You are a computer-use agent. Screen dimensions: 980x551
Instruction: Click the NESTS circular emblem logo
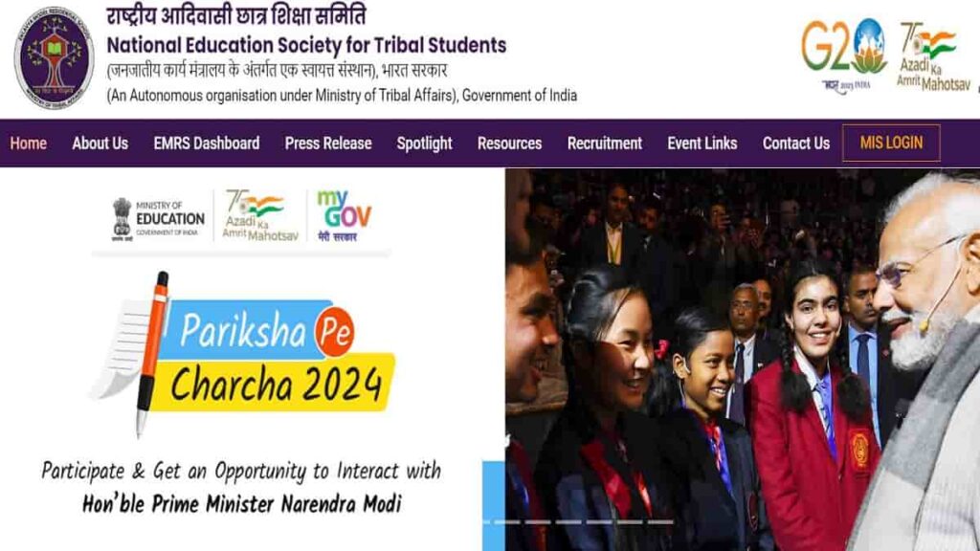pyautogui.click(x=55, y=57)
